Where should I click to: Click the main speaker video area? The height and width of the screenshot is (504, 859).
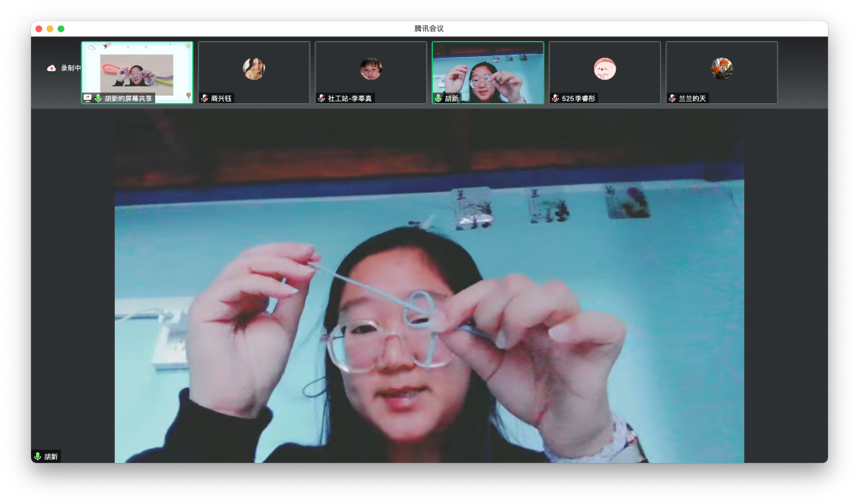click(x=429, y=285)
